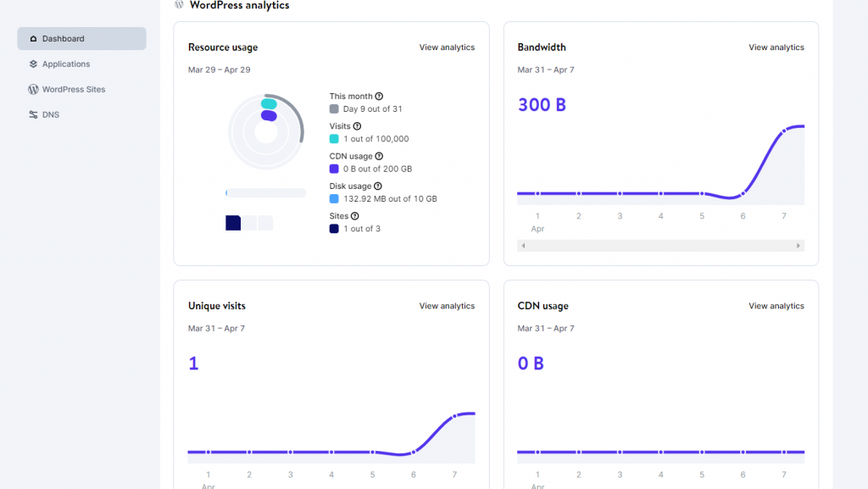This screenshot has height=489, width=868.
Task: Open the Dashboard sidebar item
Action: (81, 39)
